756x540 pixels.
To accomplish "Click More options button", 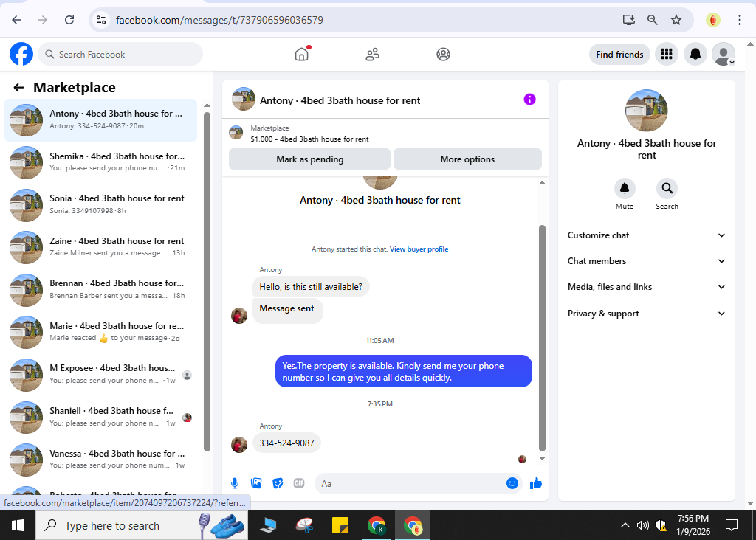I will (x=467, y=159).
